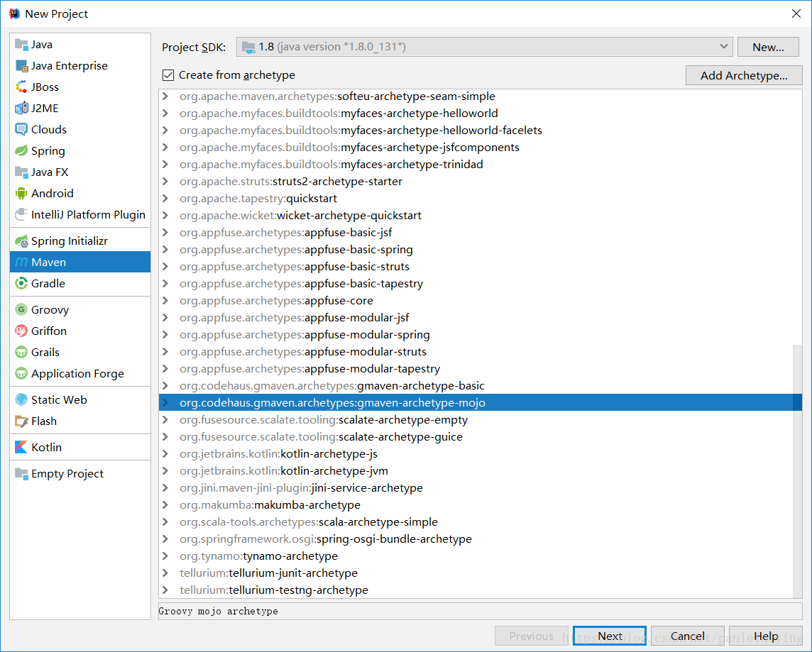This screenshot has height=652, width=812.
Task: Expand kotlin-archetype-jvm row
Action: (x=165, y=471)
